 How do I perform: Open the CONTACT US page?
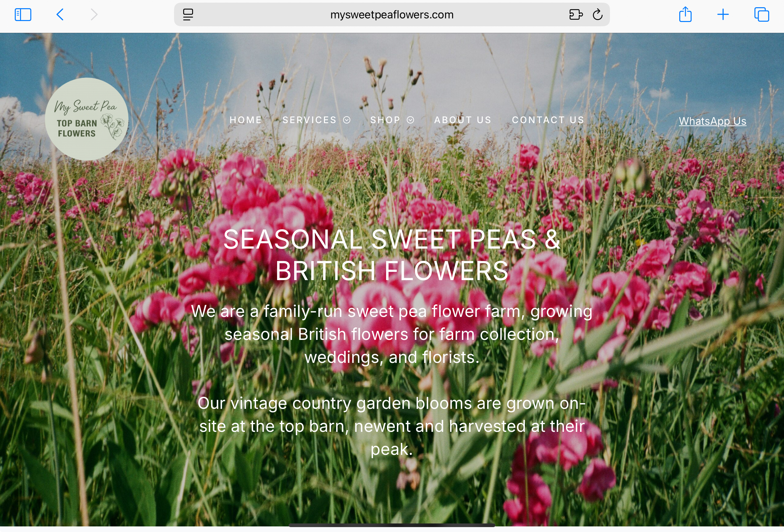point(548,120)
